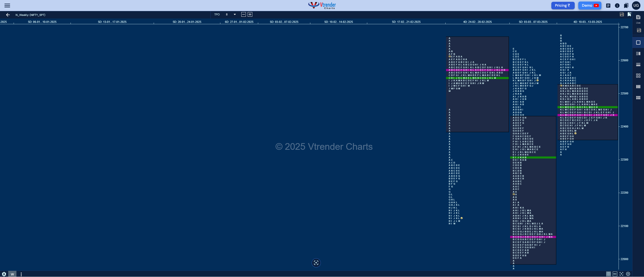
Task: Toggle the grid table view icon
Action: 608,274
